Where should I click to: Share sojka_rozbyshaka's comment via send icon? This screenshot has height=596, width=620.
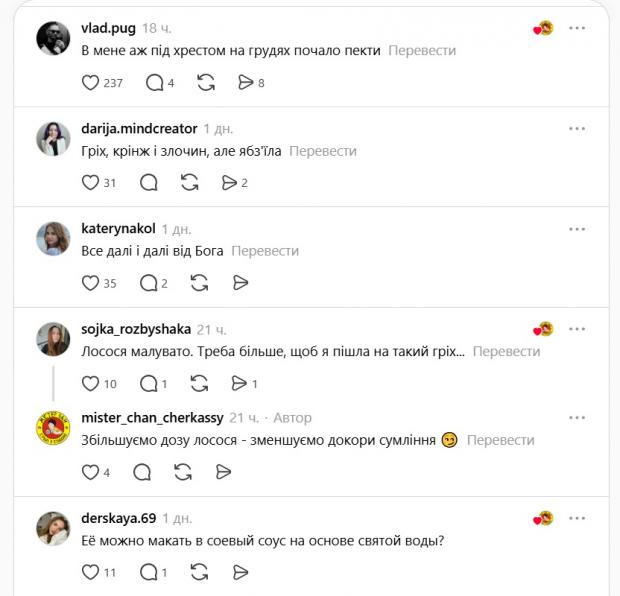click(x=239, y=383)
